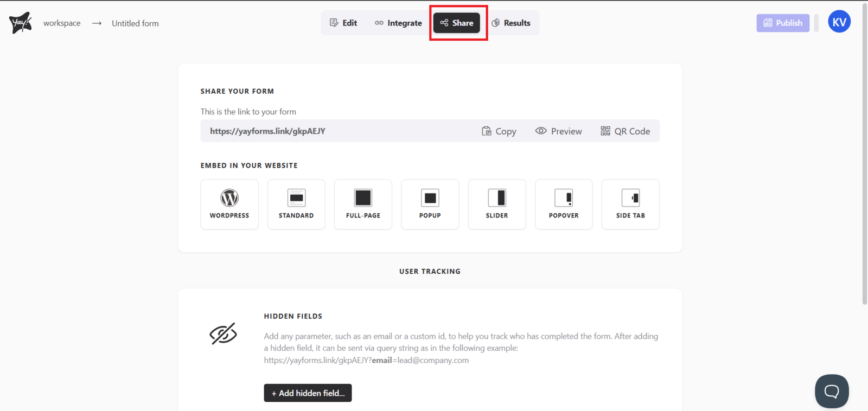Open the KV user avatar menu
868x411 pixels.
coord(839,22)
